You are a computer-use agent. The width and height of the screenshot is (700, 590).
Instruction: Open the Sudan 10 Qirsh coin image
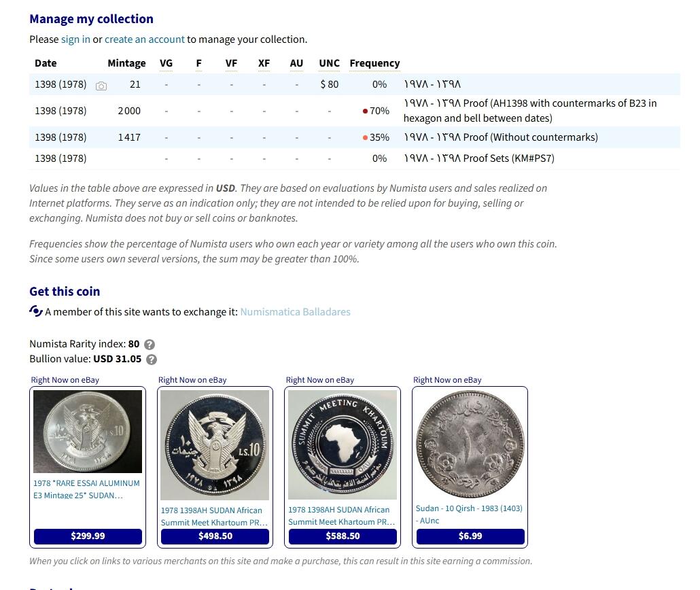point(470,444)
